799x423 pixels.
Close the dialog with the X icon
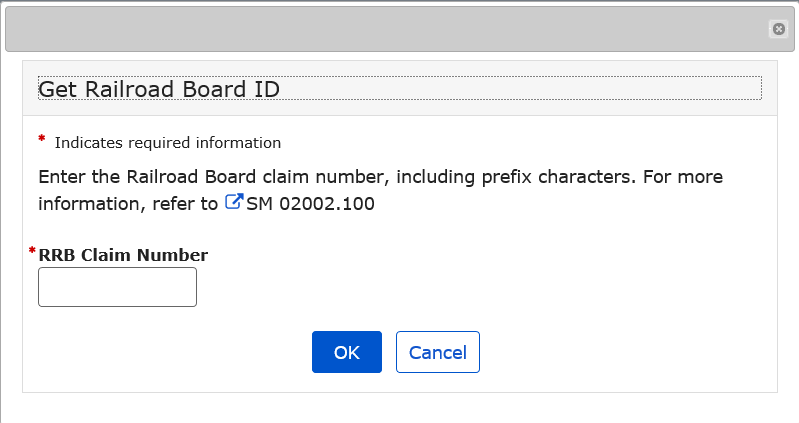point(779,30)
